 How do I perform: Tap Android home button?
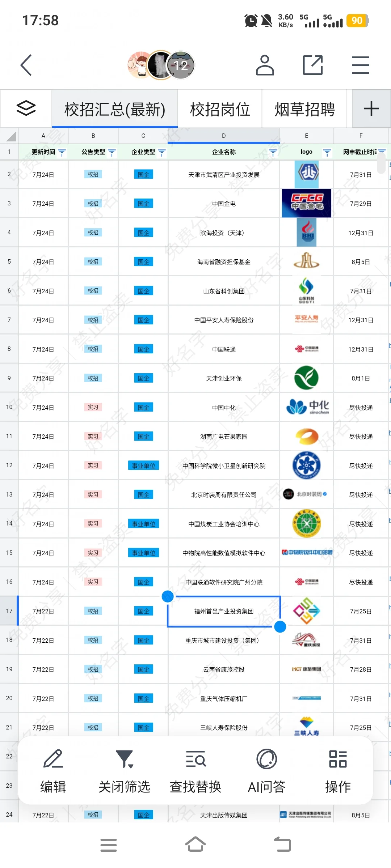tap(195, 844)
